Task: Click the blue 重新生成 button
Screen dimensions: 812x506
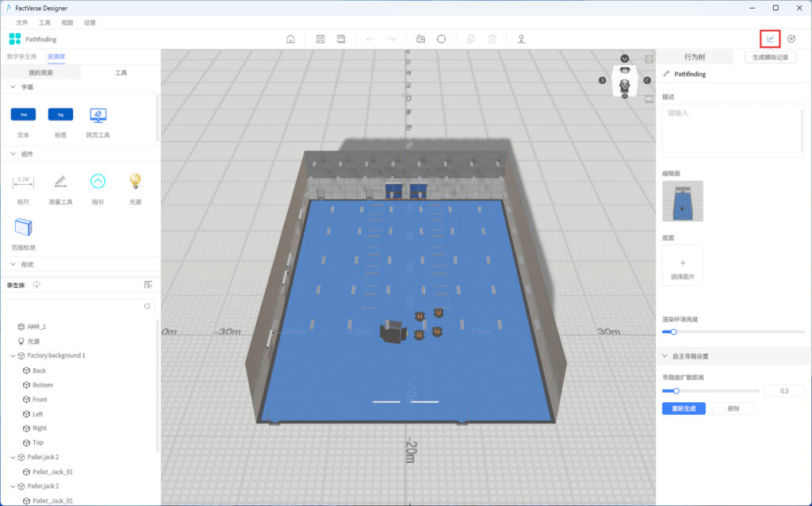Action: coord(684,408)
